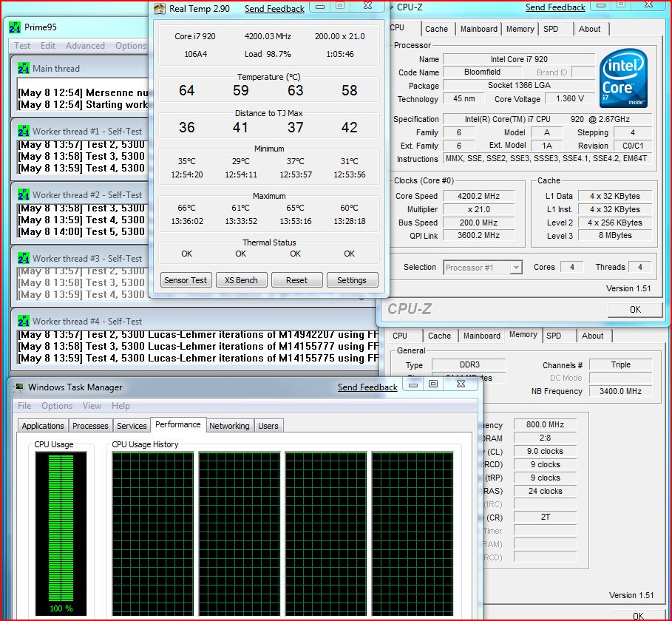
Task: Click Worker thread #2 window icon
Action: [23, 194]
